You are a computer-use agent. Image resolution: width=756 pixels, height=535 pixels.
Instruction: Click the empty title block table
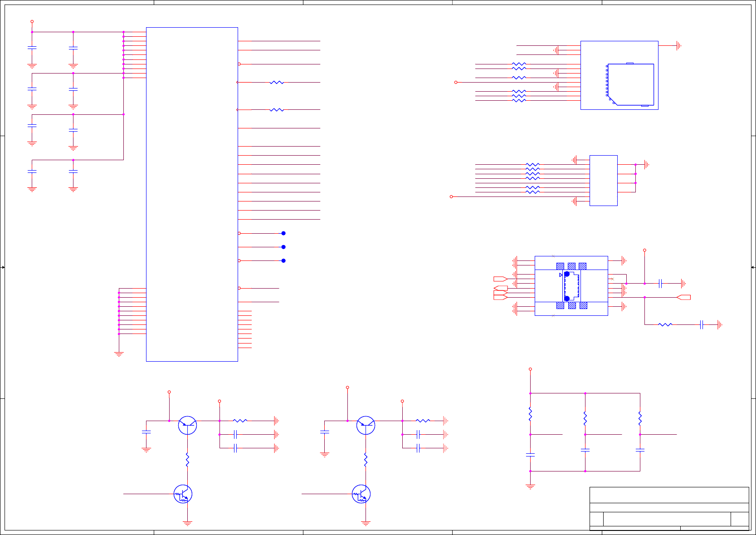tap(669, 508)
